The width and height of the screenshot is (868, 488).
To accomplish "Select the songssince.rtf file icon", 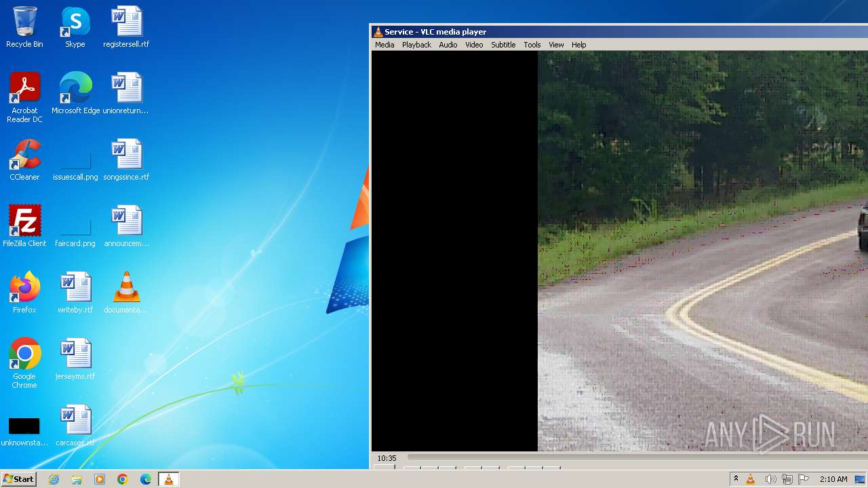I will pos(126,160).
